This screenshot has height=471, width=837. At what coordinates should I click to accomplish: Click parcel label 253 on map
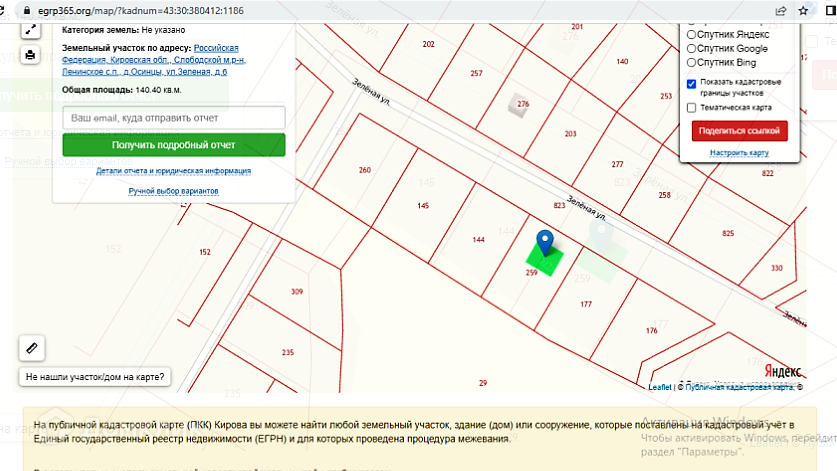point(666,97)
